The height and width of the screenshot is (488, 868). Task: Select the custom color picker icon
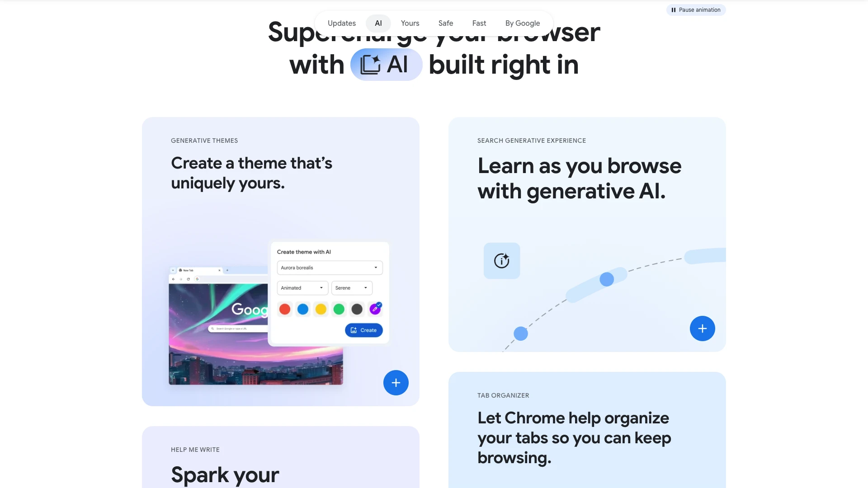pyautogui.click(x=375, y=309)
